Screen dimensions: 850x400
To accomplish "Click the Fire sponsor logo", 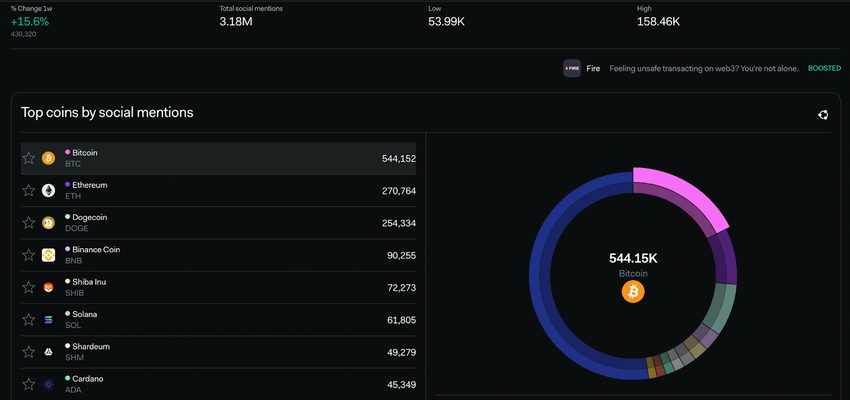I will tap(572, 69).
